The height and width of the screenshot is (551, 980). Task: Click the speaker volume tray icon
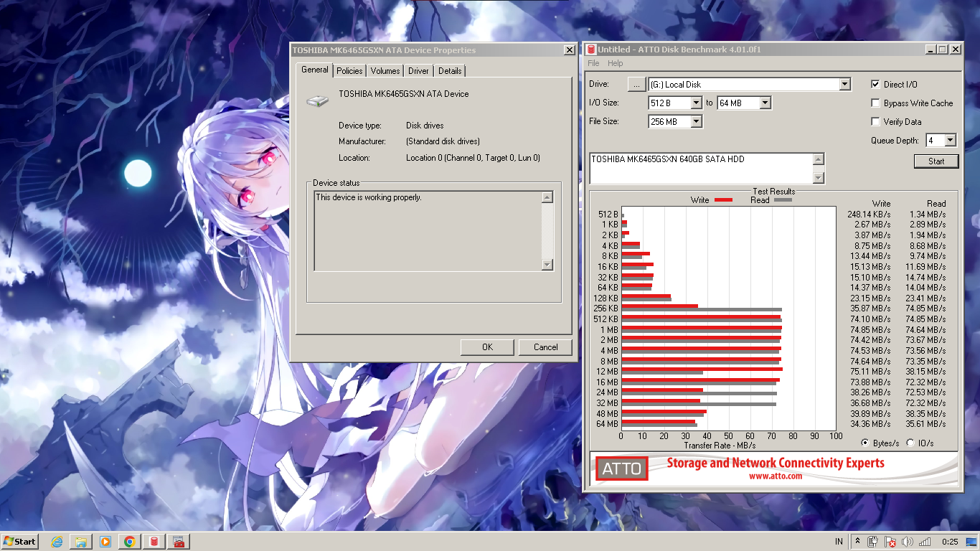[x=908, y=542]
